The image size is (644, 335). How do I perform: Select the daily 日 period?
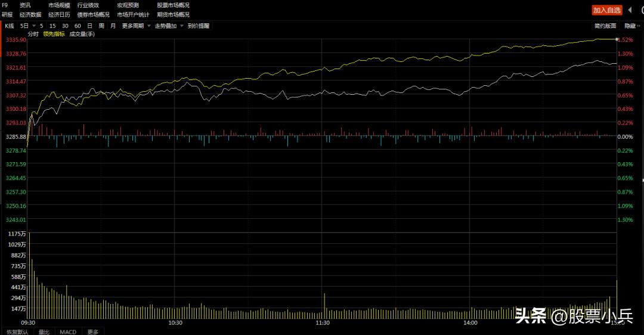(x=89, y=26)
